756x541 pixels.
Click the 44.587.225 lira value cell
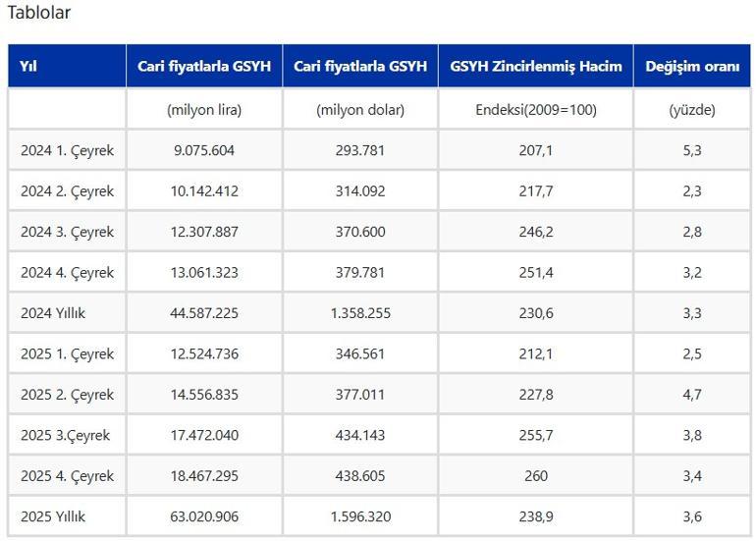[x=204, y=313]
